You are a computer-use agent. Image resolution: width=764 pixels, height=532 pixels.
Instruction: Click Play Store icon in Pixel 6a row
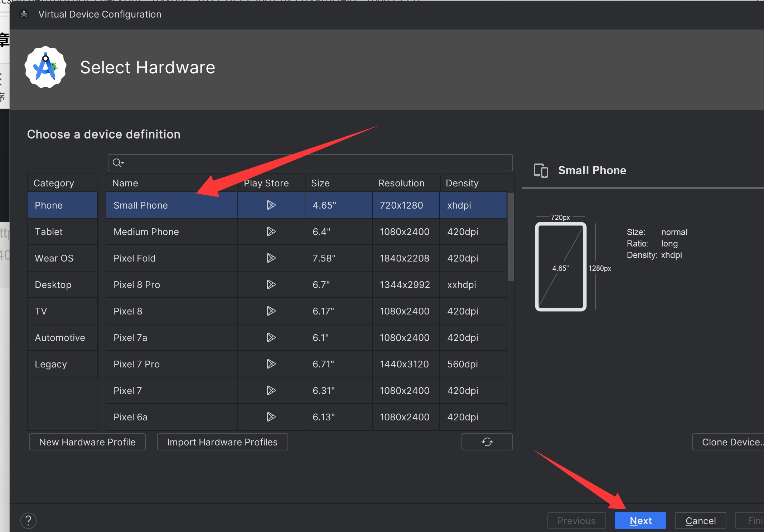click(x=271, y=417)
